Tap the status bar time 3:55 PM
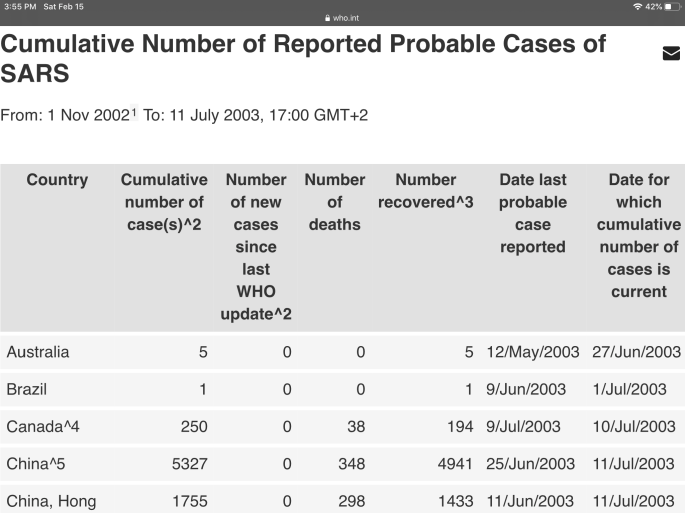 pyautogui.click(x=19, y=6)
